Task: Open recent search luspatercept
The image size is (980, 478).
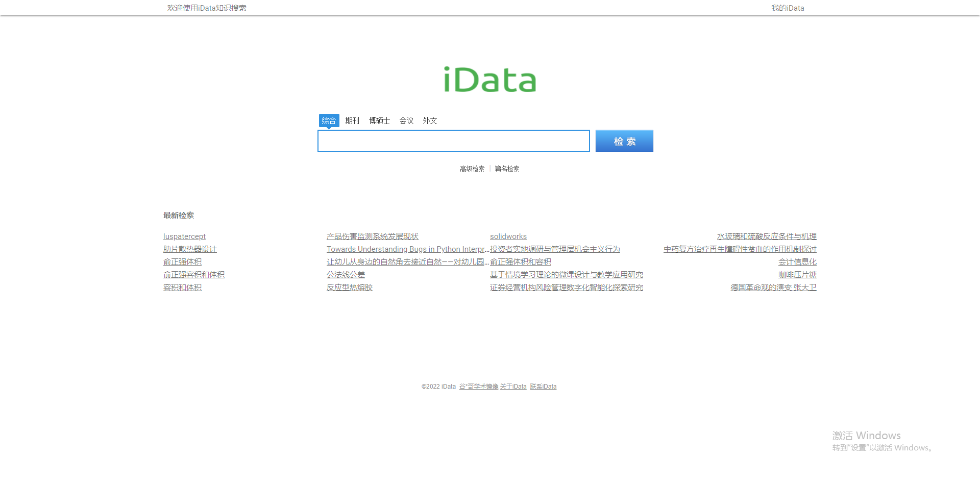Action: pyautogui.click(x=184, y=236)
